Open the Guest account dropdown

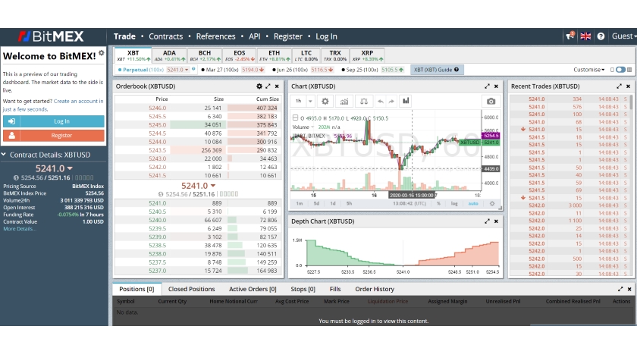click(x=624, y=36)
